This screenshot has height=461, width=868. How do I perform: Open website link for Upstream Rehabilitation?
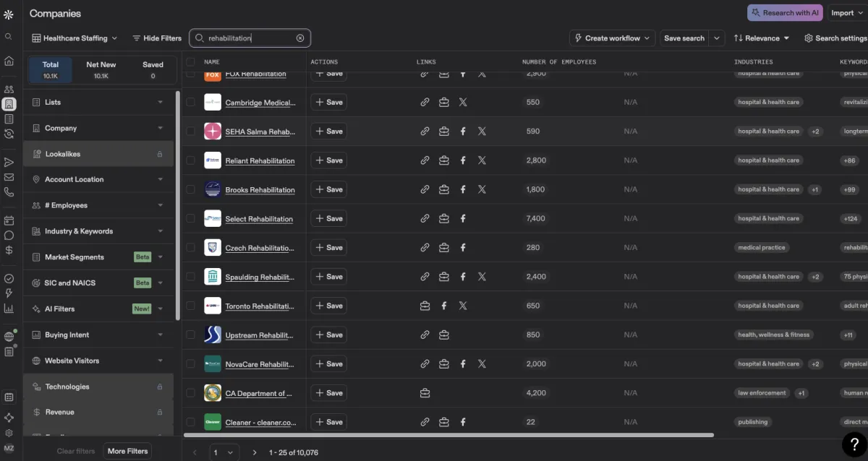(425, 335)
